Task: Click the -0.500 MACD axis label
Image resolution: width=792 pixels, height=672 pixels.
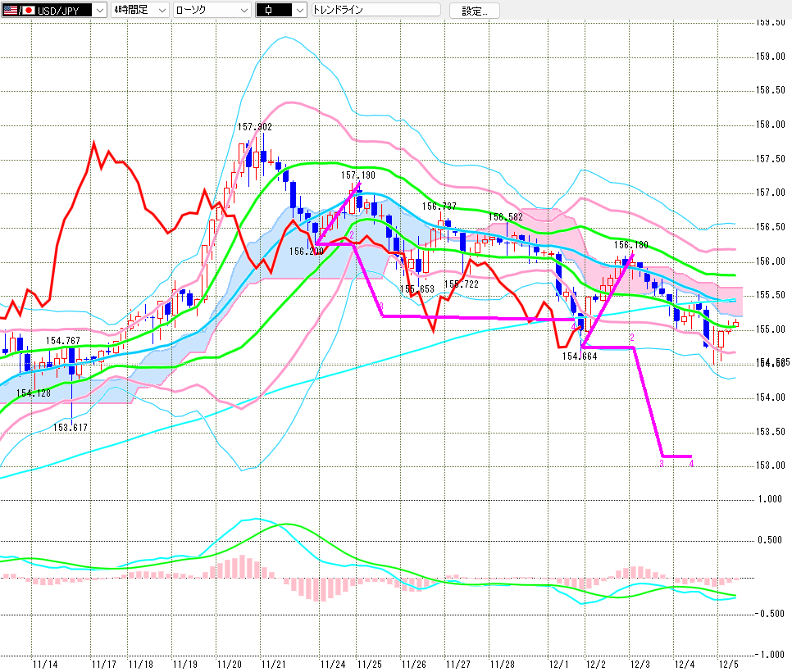Action: [x=767, y=614]
